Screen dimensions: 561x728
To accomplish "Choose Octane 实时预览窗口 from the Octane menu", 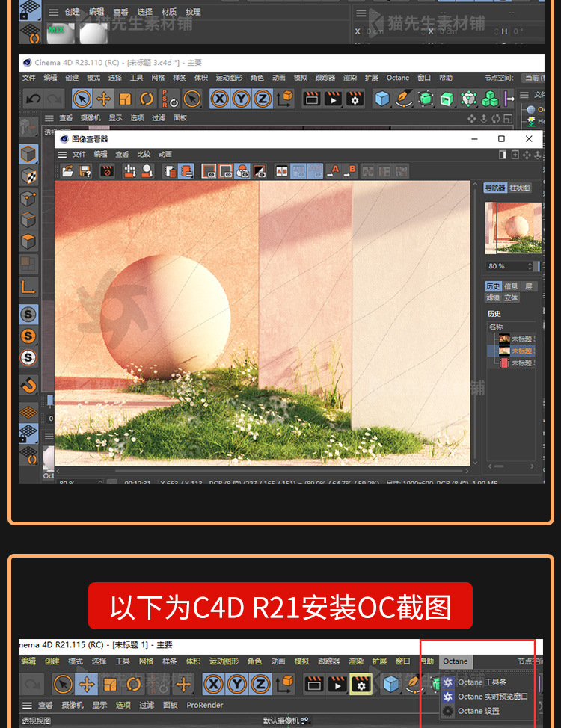I will (x=485, y=697).
